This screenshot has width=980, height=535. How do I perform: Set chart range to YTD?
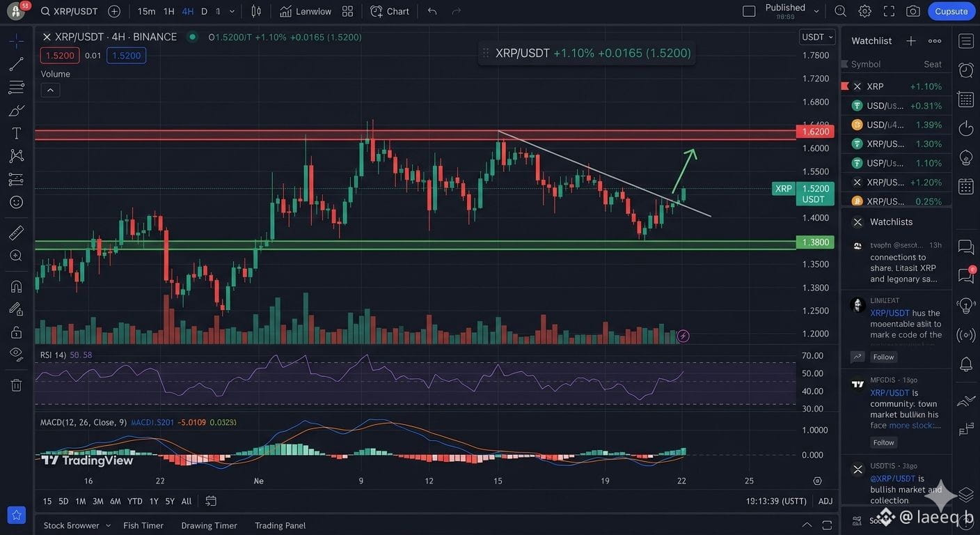pos(135,501)
